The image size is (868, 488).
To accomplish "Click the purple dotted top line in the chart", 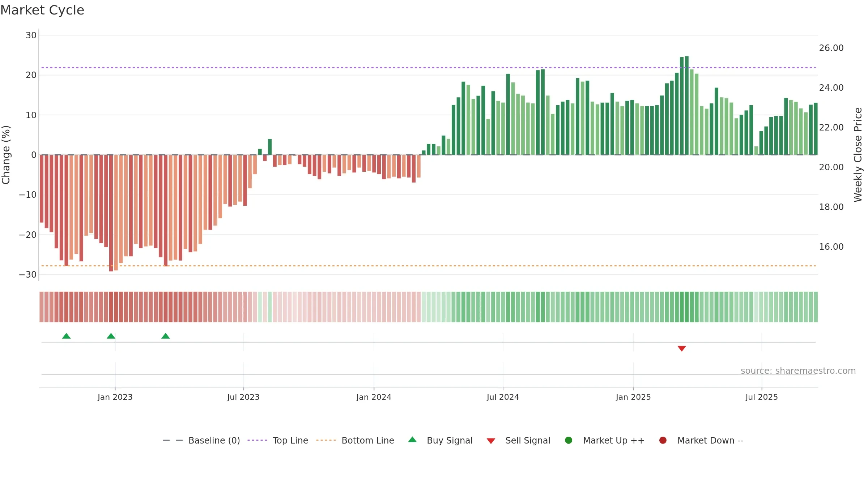I will point(429,68).
